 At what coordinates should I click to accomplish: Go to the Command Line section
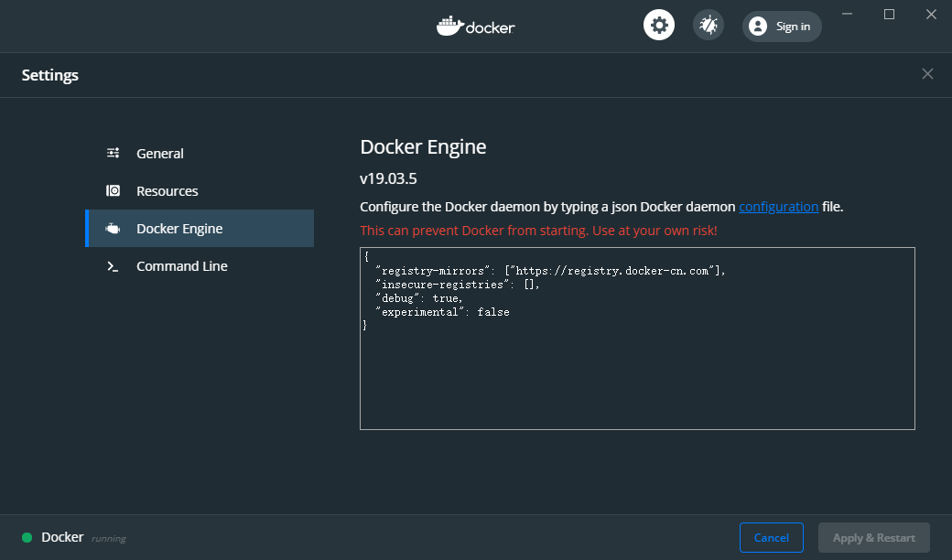200,265
